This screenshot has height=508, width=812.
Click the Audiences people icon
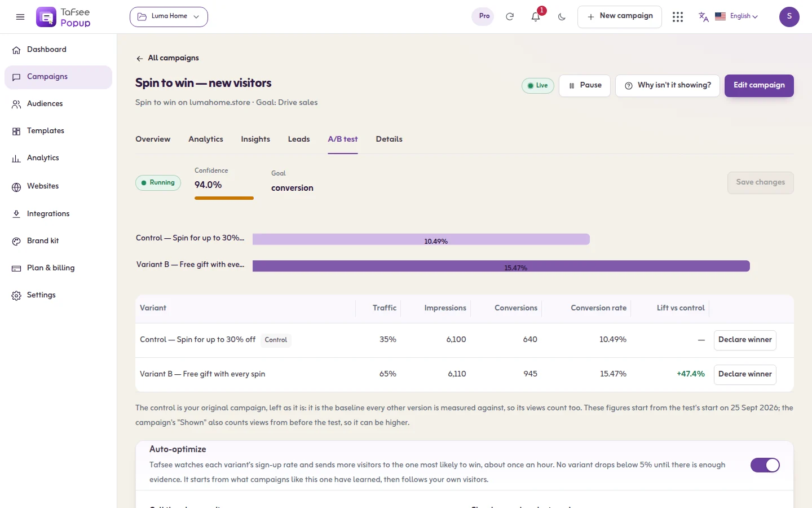[16, 104]
